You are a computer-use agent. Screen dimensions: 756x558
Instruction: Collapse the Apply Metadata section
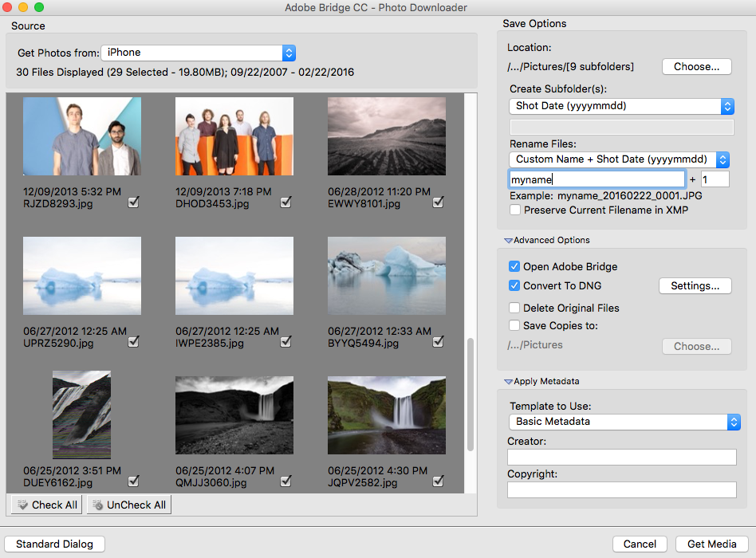[508, 381]
